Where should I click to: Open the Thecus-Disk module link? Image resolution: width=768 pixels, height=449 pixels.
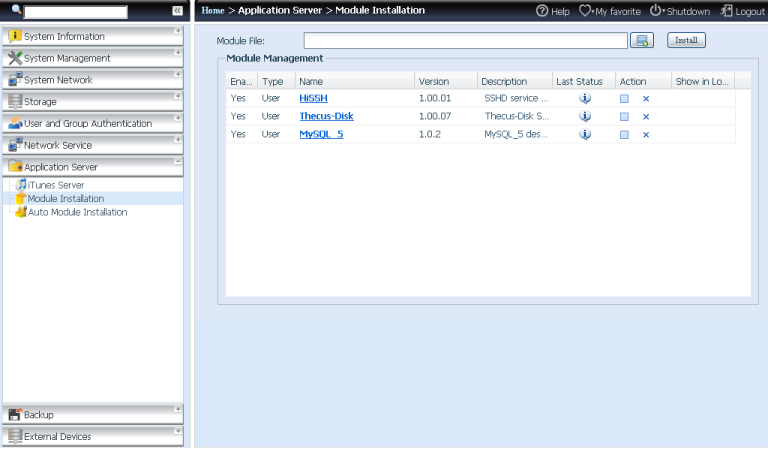[326, 116]
